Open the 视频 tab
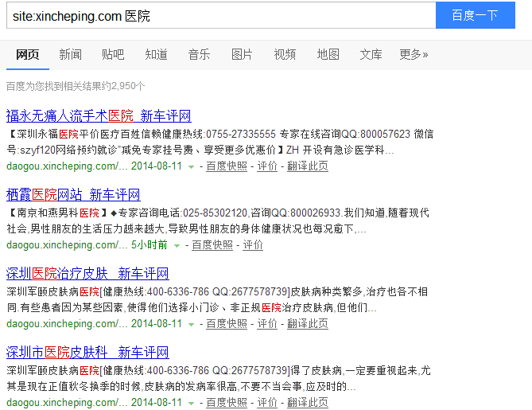Screen dimensions: 532x410 click(x=285, y=54)
